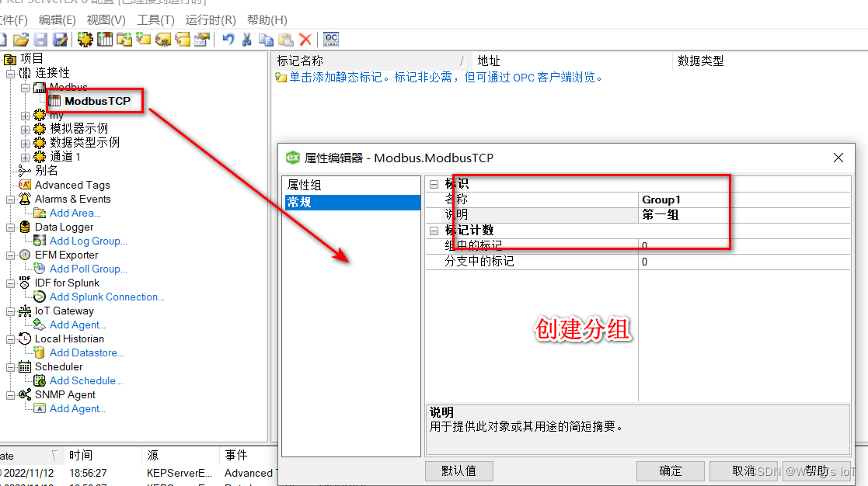Click the Data Logger database icon

click(x=25, y=227)
